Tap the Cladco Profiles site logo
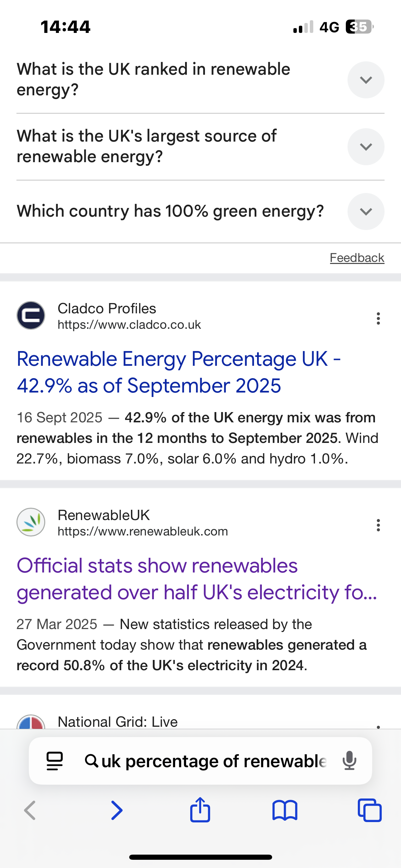Viewport: 401px width, 868px height. [31, 315]
